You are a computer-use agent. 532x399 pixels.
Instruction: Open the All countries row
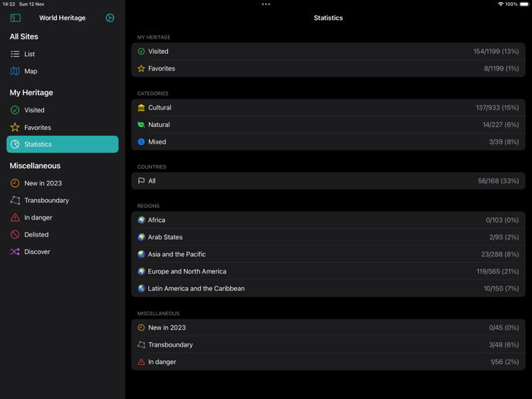pos(328,181)
